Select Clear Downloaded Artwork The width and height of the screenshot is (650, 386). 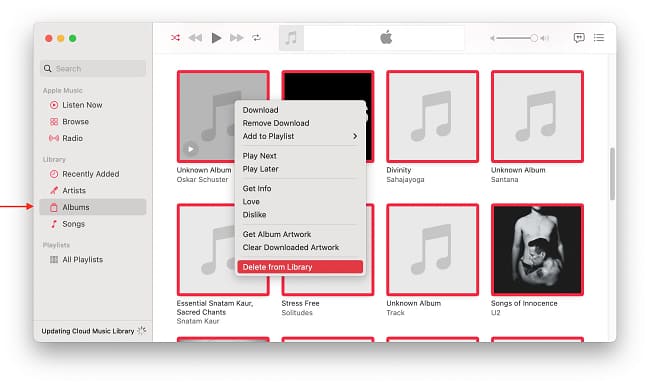point(300,248)
